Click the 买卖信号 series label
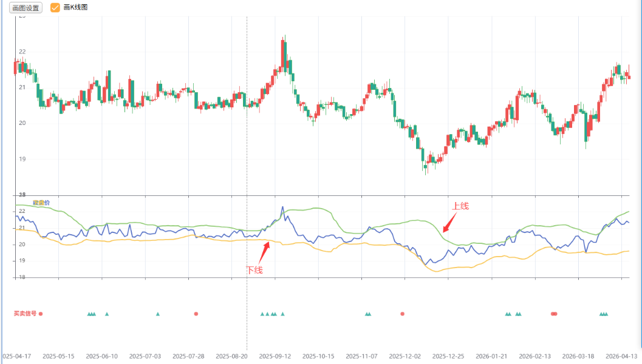Image resolution: width=642 pixels, height=364 pixels. click(x=25, y=314)
